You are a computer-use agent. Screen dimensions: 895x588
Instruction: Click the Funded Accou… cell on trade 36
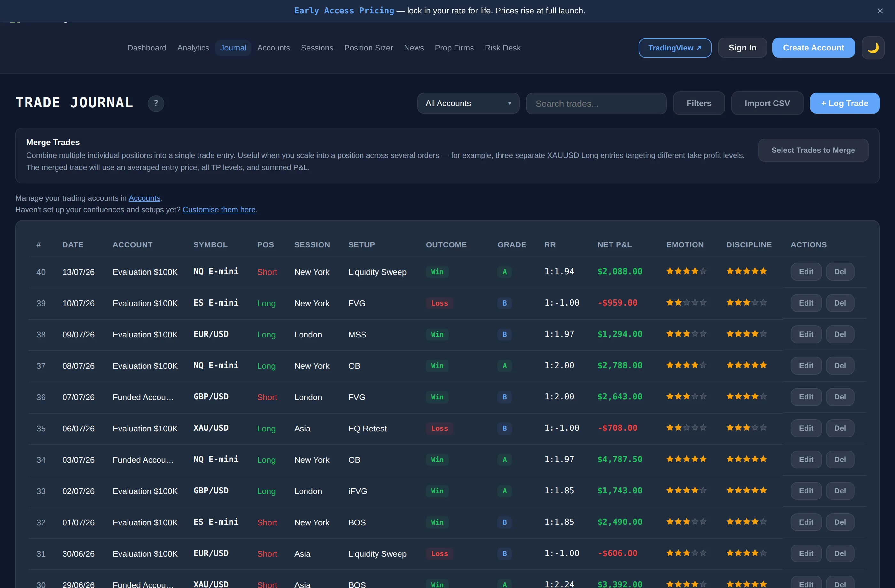click(143, 398)
